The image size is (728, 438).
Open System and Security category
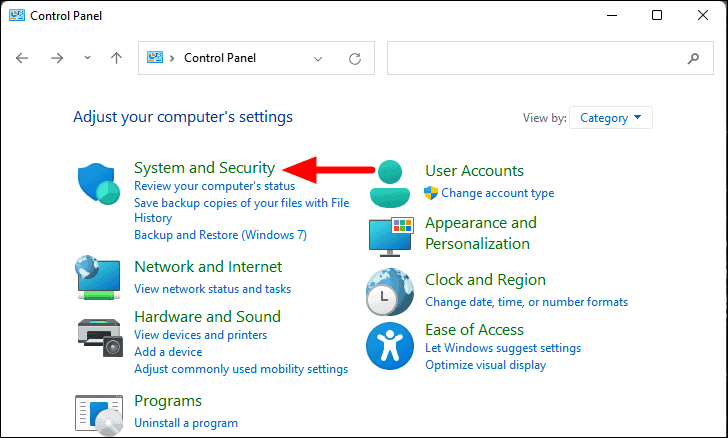[204, 168]
